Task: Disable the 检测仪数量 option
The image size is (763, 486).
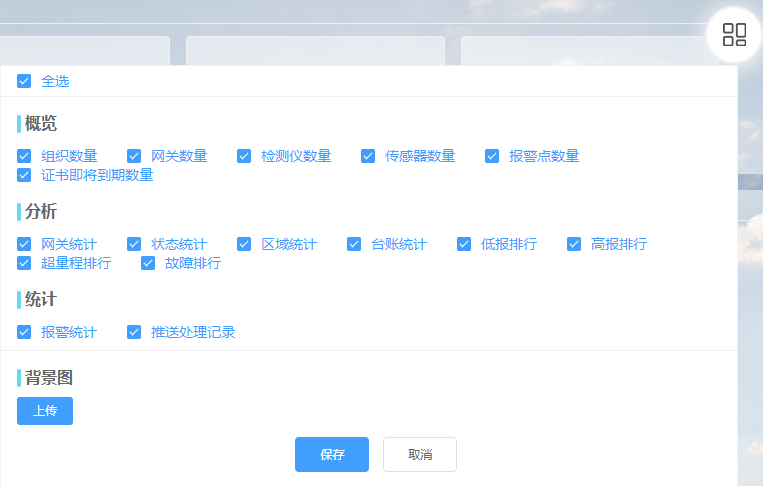Action: [x=244, y=156]
